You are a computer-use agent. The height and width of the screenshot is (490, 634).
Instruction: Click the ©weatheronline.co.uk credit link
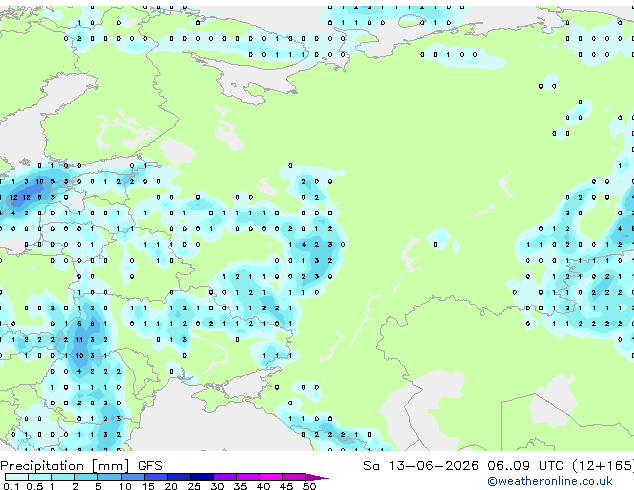pyautogui.click(x=549, y=481)
